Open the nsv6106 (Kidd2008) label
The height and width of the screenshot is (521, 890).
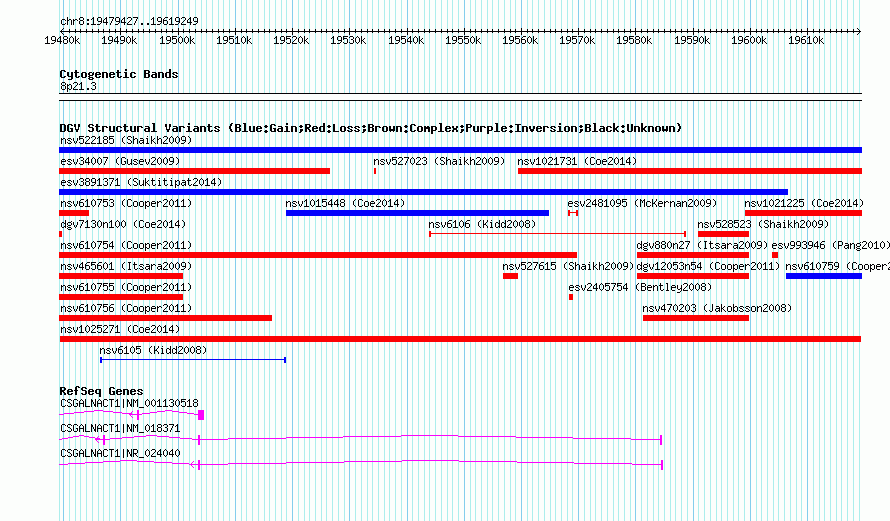tap(482, 224)
